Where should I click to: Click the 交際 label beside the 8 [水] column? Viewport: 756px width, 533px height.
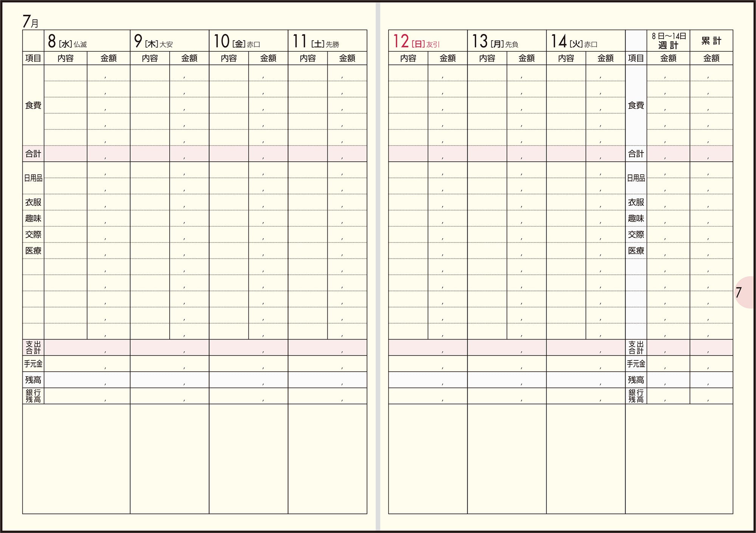click(x=33, y=235)
